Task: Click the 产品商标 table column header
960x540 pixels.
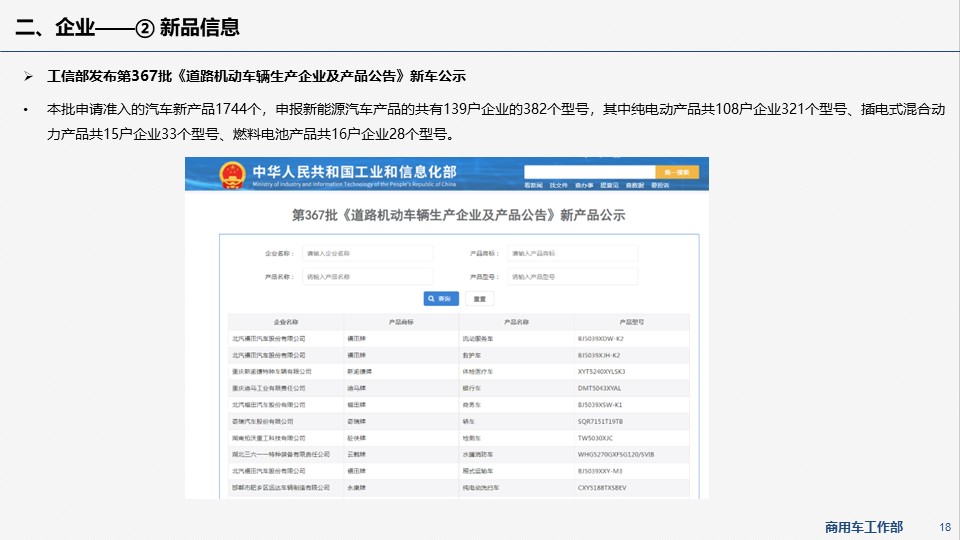Action: click(x=401, y=322)
